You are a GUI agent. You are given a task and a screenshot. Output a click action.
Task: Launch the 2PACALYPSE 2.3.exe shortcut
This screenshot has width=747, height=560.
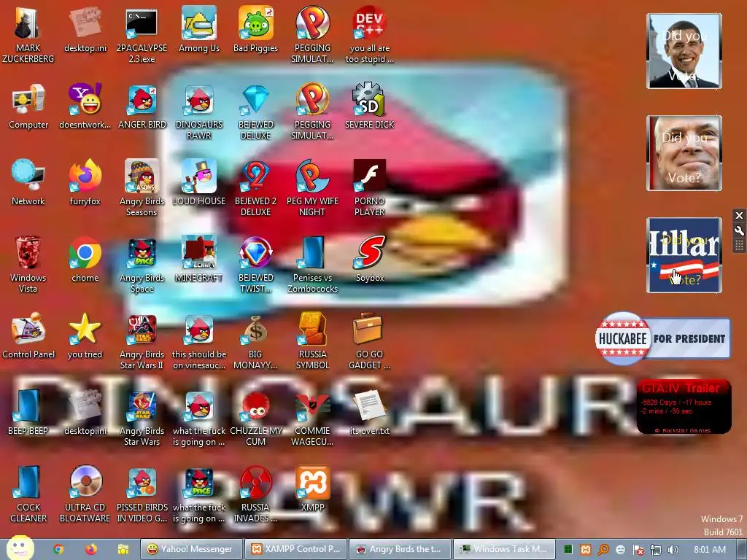point(142,34)
